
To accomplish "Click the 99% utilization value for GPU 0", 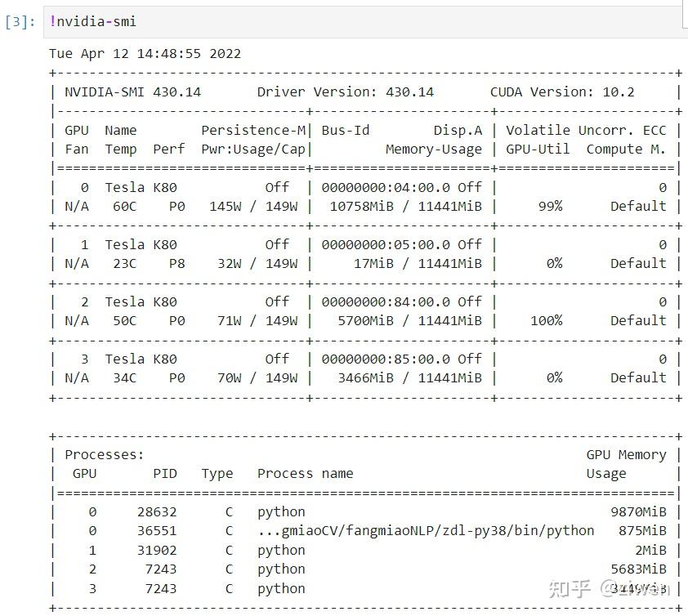I will coord(550,206).
